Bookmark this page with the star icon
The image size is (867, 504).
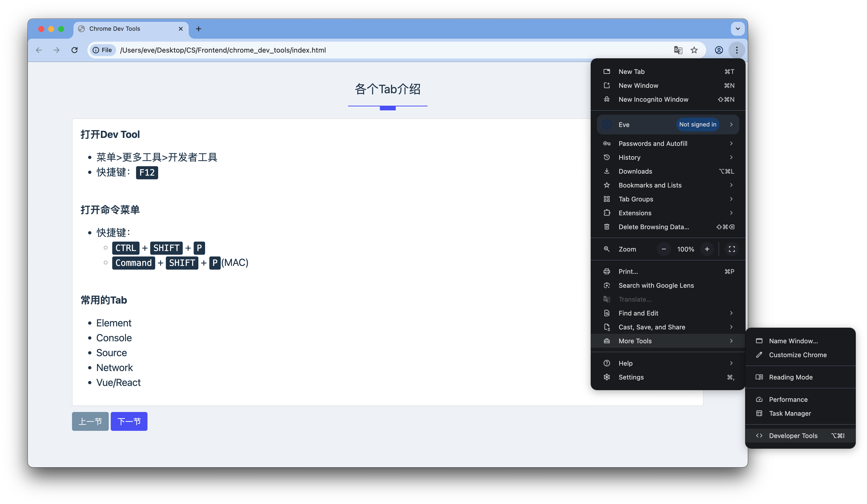[x=694, y=50]
